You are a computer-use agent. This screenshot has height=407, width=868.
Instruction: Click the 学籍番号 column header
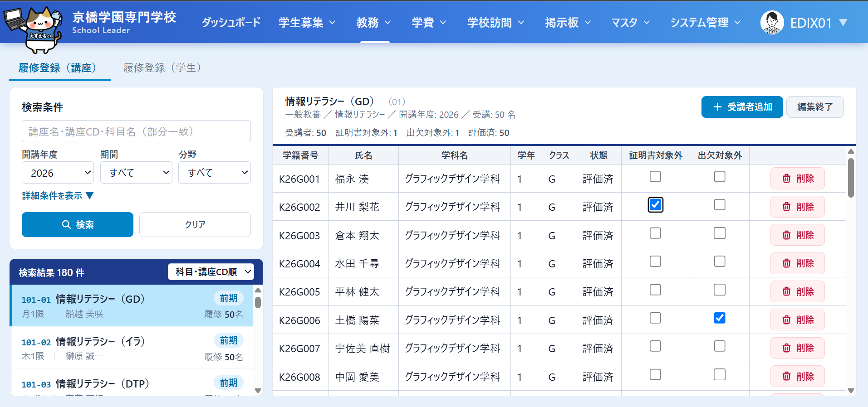pos(300,155)
